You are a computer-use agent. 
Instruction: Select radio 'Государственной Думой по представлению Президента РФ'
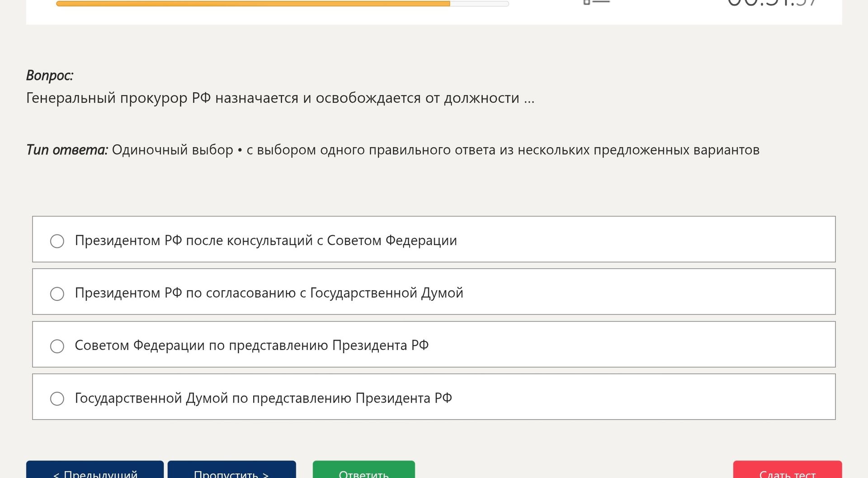[x=57, y=398]
